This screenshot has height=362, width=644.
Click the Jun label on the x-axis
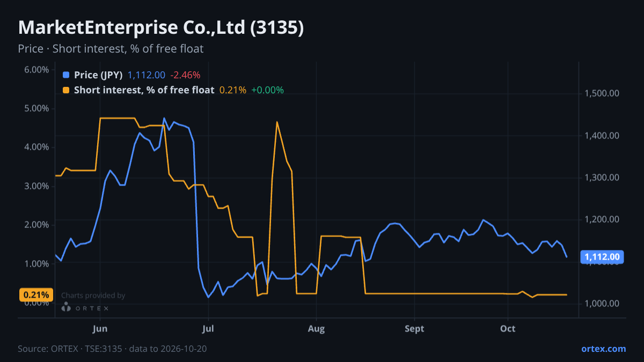click(x=100, y=328)
